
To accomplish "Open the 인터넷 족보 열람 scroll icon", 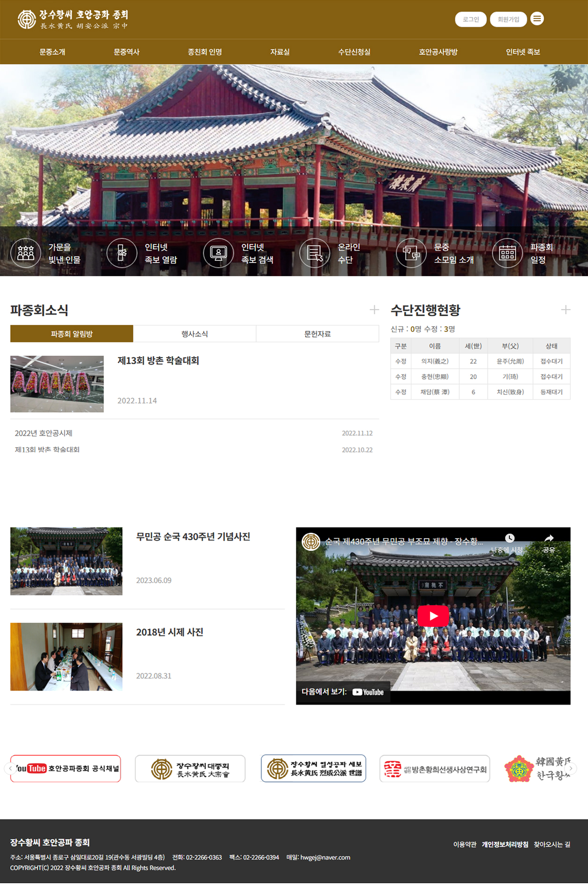I will 122,253.
